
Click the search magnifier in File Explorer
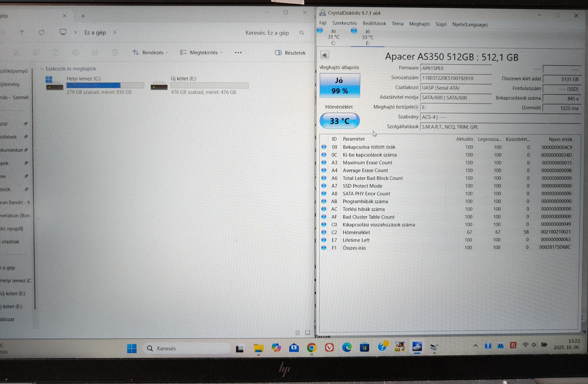pyautogui.click(x=302, y=33)
